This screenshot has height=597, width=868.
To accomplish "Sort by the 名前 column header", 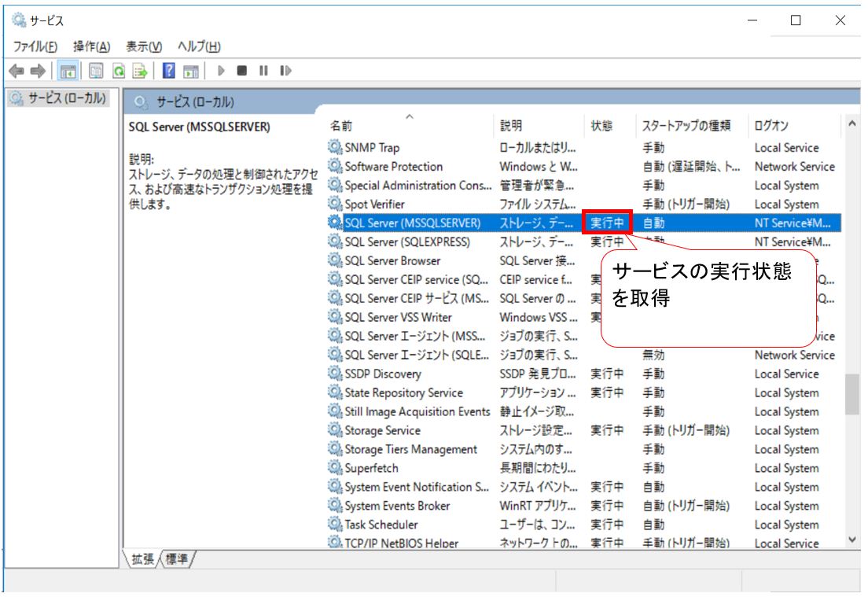I will [x=410, y=126].
